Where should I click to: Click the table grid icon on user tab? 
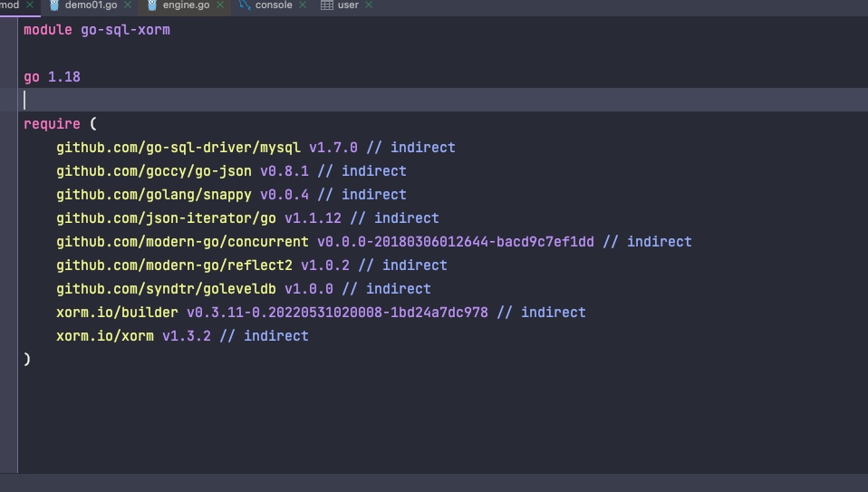coord(326,5)
